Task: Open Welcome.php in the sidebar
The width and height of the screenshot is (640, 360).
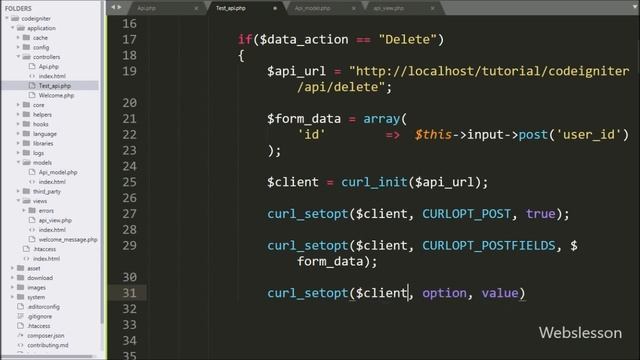Action: coord(56,96)
